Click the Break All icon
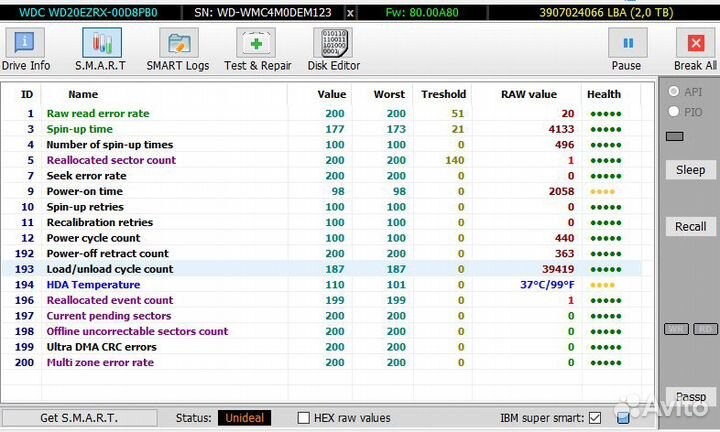720x432 pixels. 694,50
